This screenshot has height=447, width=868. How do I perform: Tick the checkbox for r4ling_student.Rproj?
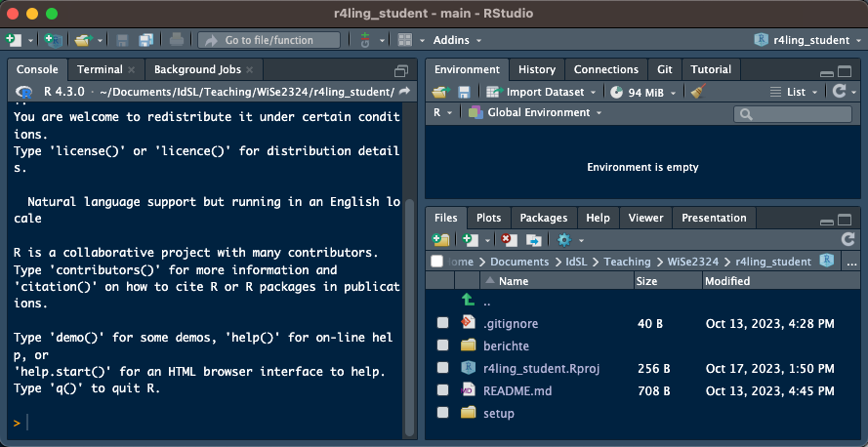click(x=442, y=368)
